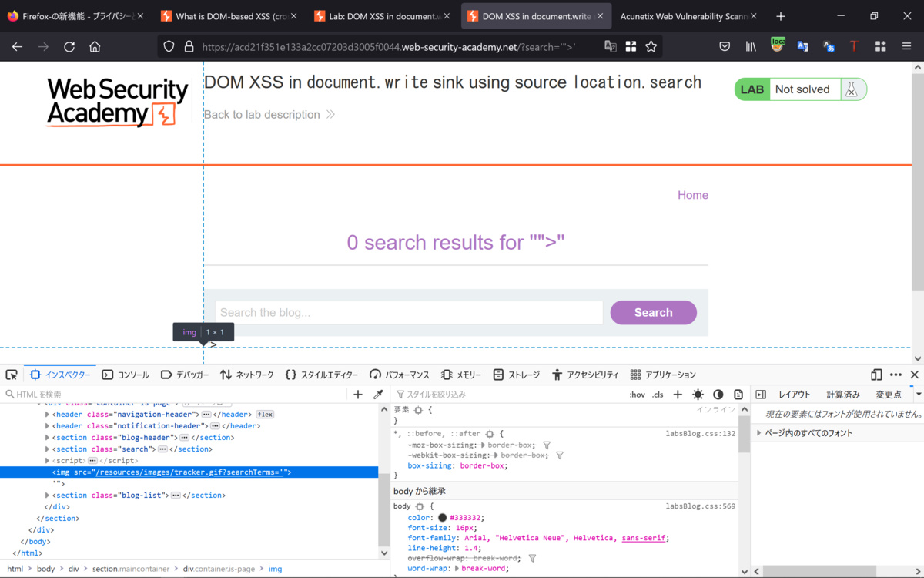Click the page translate icon in address bar
924x578 pixels.
[611, 46]
